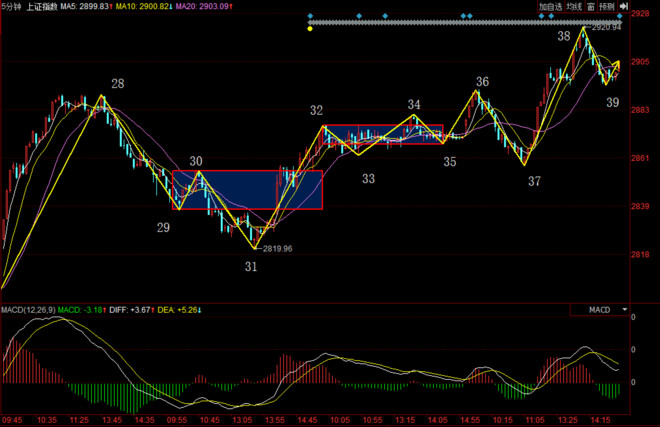The height and width of the screenshot is (427, 660).
Task: Click the 09:55 time axis label
Action: pos(177,420)
